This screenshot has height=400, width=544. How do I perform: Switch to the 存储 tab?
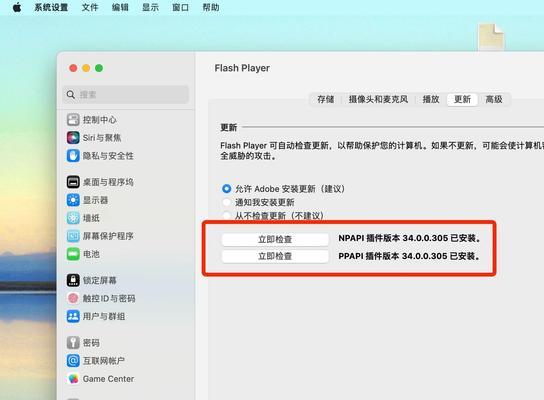pos(325,100)
